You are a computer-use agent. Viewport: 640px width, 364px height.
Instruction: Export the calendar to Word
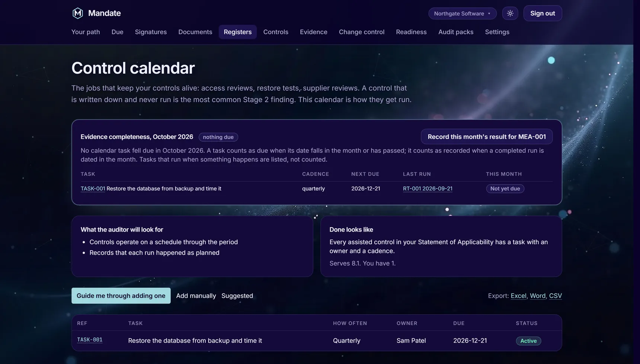point(538,296)
